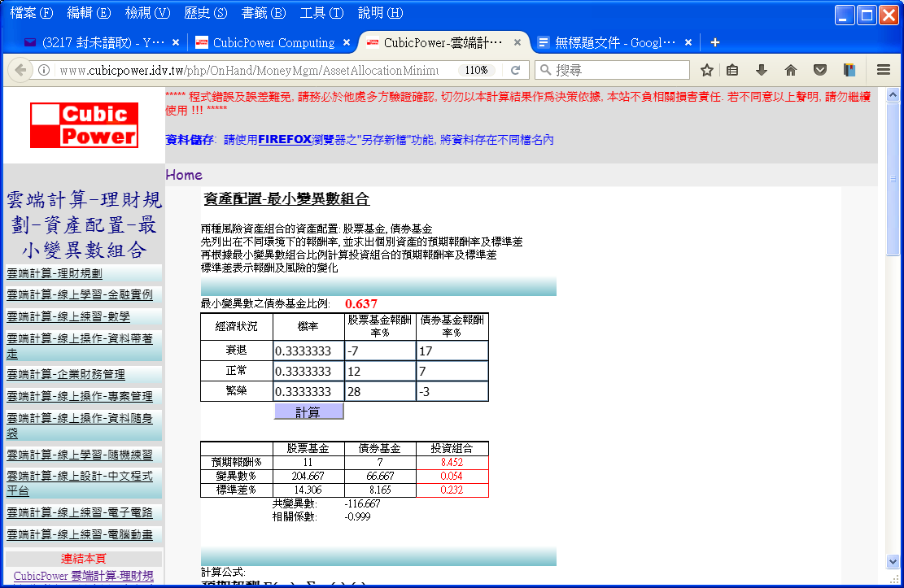Edit bond fund return for 正常 (7)
Screen dimensions: 904x588
(x=452, y=371)
